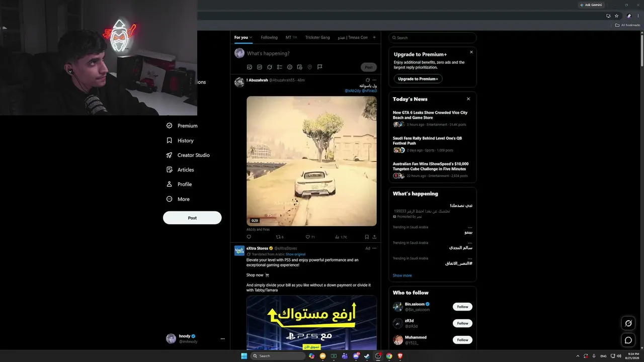The width and height of the screenshot is (644, 362).
Task: Close the Today's News panel
Action: point(468,99)
